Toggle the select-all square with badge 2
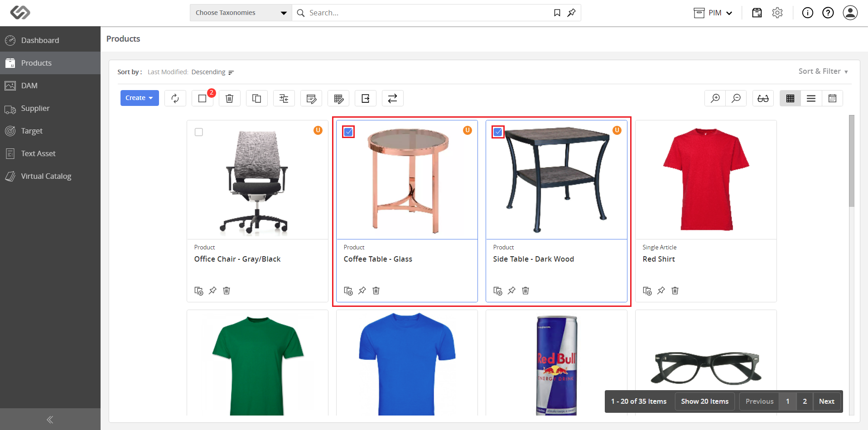868x430 pixels. (203, 98)
